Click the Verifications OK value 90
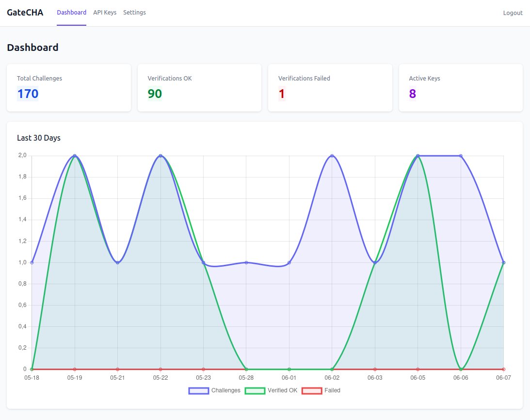Viewport: 530px width, 420px height. [155, 94]
